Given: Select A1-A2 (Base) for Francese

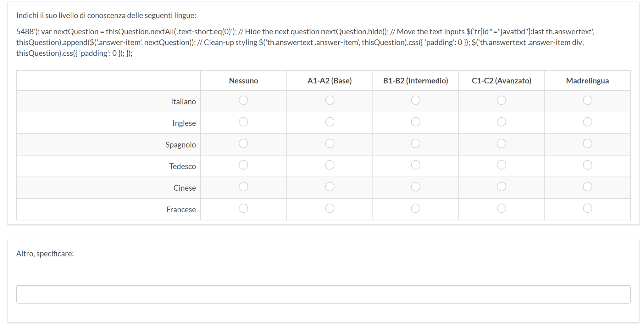Looking at the screenshot, I should (x=330, y=208).
